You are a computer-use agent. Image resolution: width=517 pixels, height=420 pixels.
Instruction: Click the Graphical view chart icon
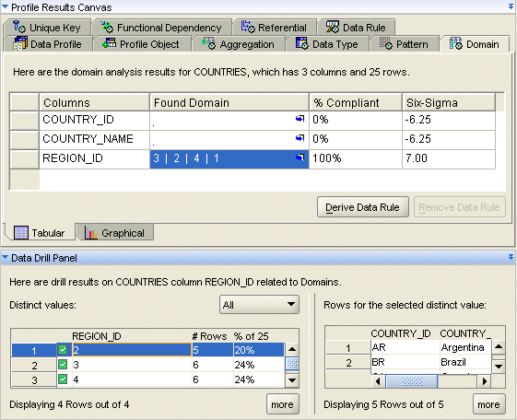point(91,232)
